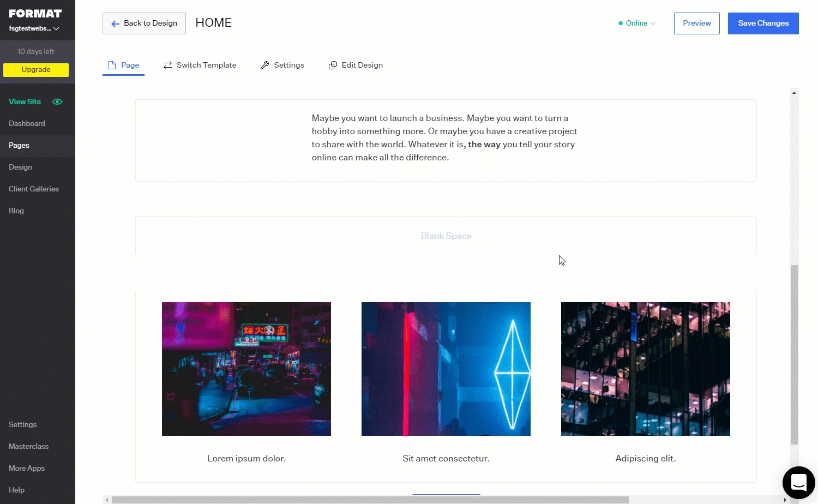
Task: Select the Switch Template icon
Action: 167,65
